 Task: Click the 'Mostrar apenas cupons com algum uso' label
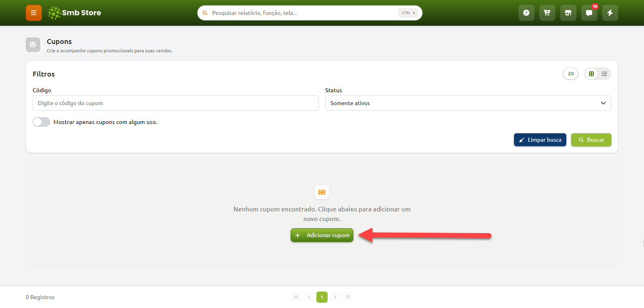[x=105, y=122]
